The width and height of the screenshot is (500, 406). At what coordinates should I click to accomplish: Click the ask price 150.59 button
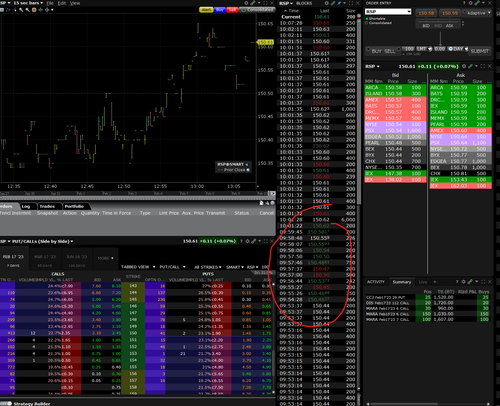click(x=450, y=13)
